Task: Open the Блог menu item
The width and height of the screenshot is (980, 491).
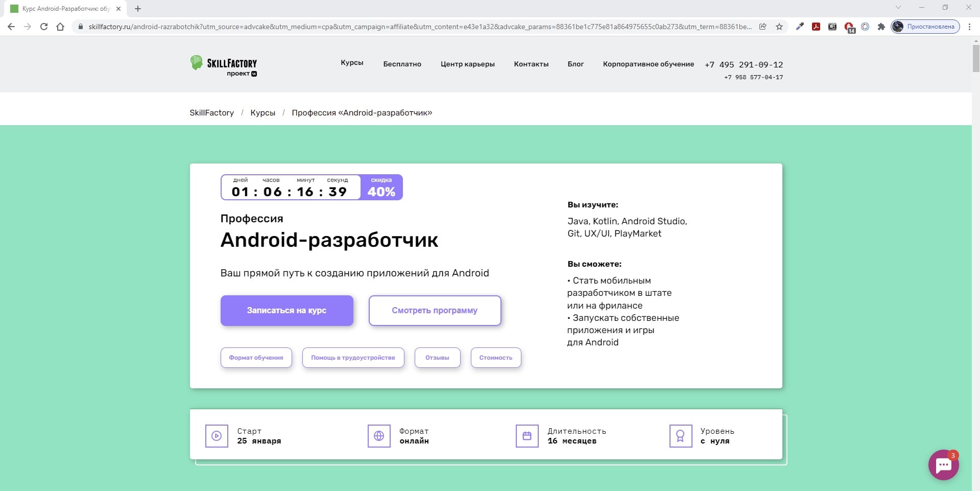Action: point(576,64)
